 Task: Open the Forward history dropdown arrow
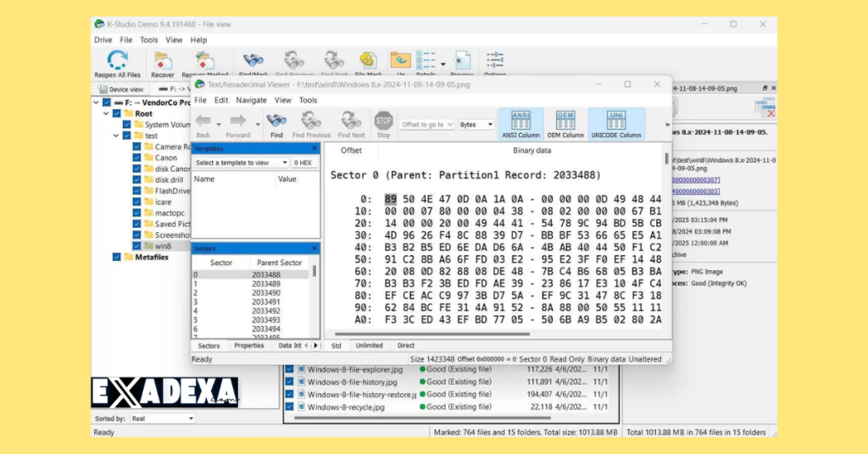[258, 125]
